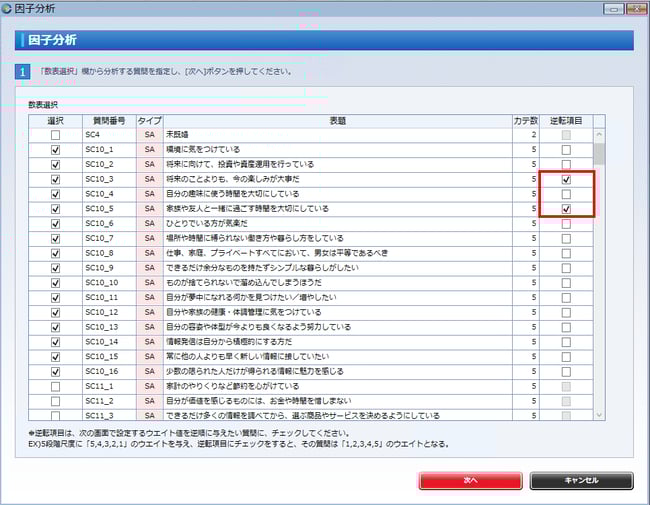
Task: Select the SC10_9 question number cell
Action: (x=109, y=268)
